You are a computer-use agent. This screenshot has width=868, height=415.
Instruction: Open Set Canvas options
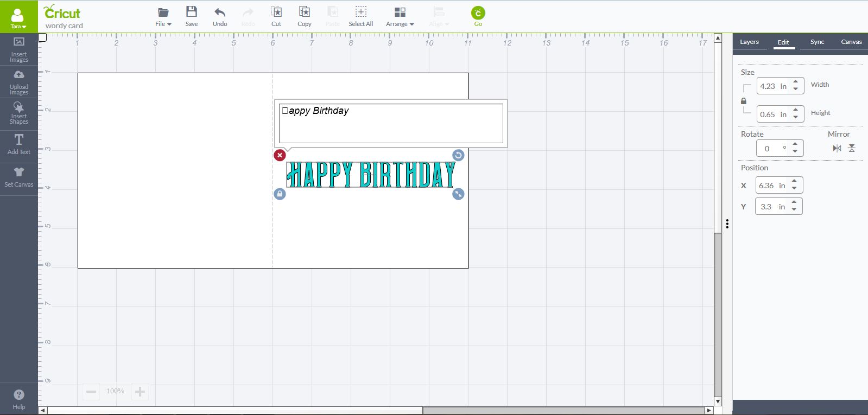(x=19, y=178)
